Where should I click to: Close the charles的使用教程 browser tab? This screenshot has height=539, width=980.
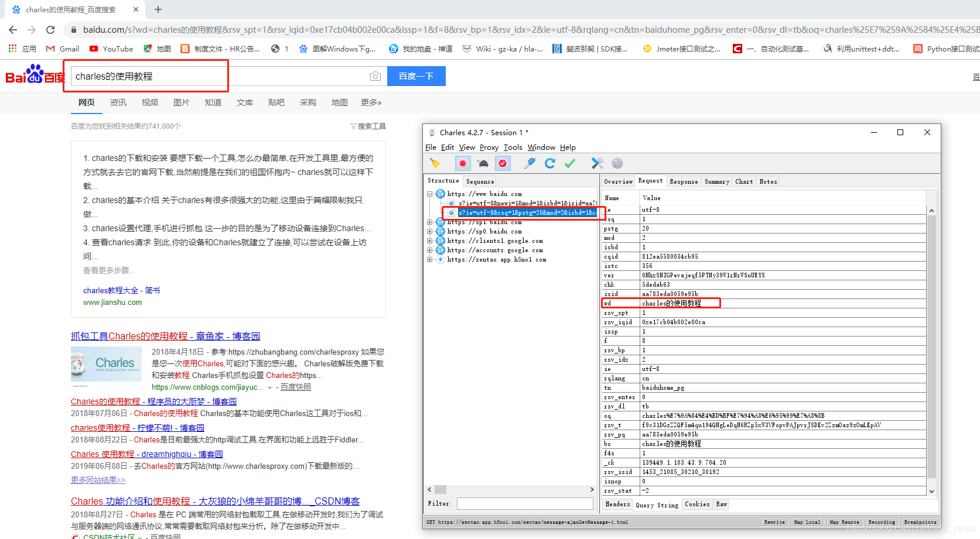tap(136, 9)
